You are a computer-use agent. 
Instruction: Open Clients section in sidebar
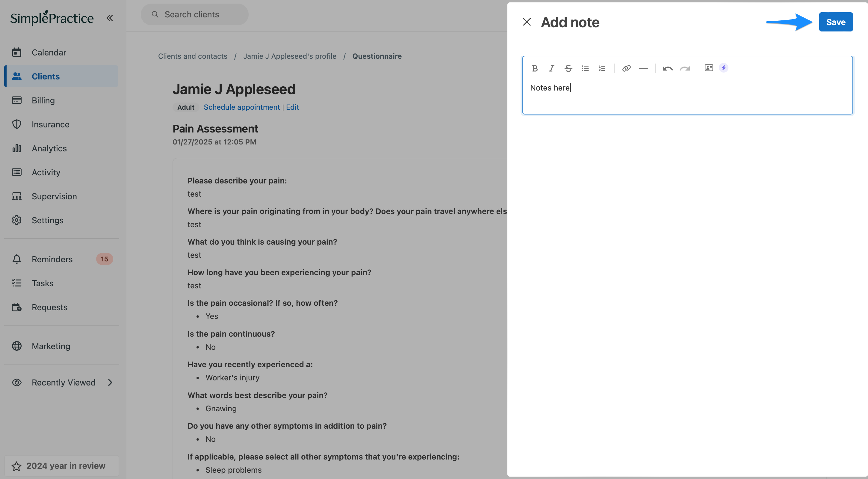click(61, 76)
